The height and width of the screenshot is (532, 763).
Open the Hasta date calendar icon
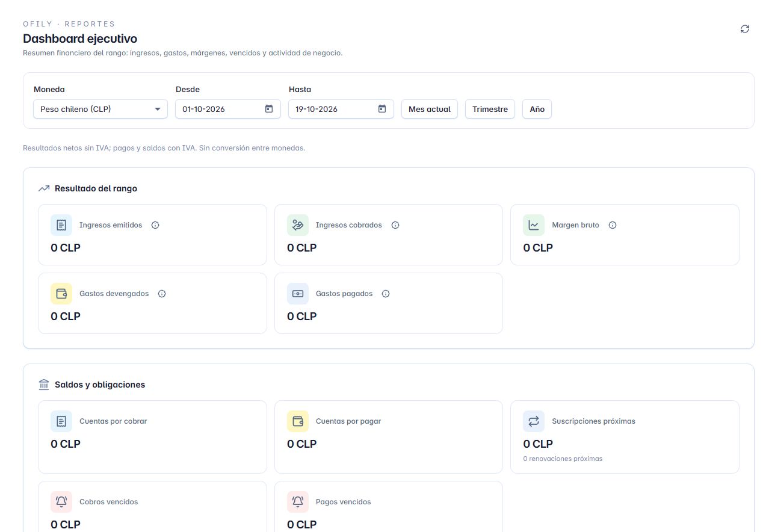(x=381, y=109)
